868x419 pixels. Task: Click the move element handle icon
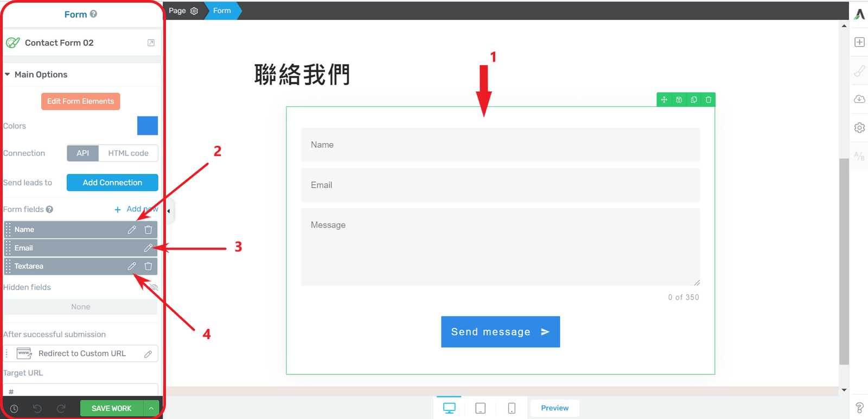tap(664, 100)
